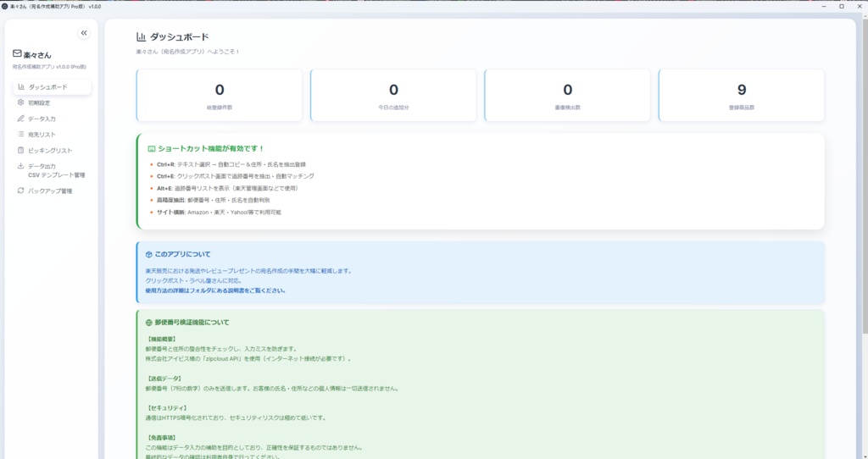Image resolution: width=868 pixels, height=459 pixels.
Task: Click the Ctrl+R shortcut description line
Action: (x=231, y=164)
